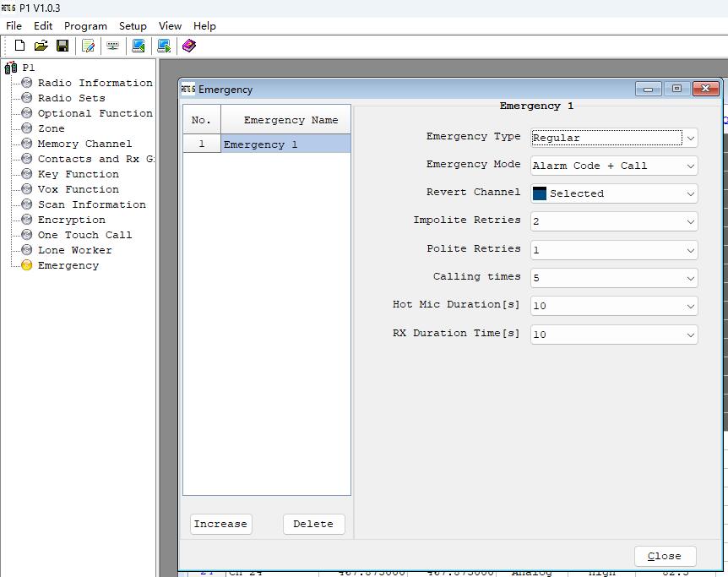The height and width of the screenshot is (577, 728).
Task: Select Emergency 1 row in the list
Action: tap(267, 144)
